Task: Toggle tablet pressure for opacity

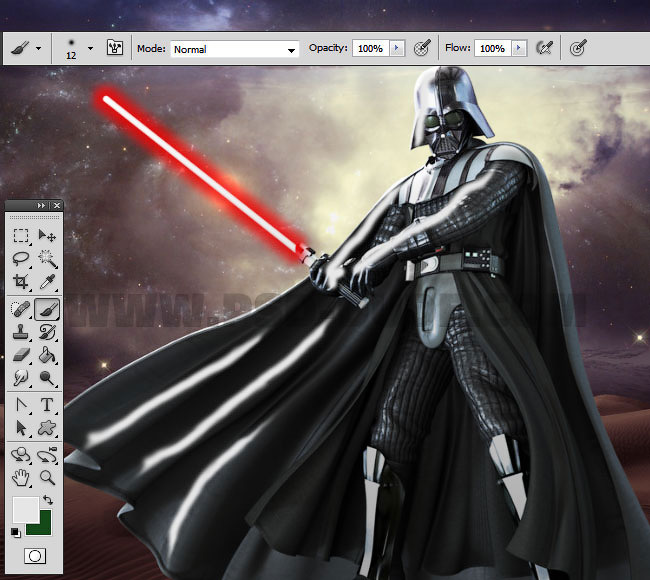Action: (x=422, y=48)
